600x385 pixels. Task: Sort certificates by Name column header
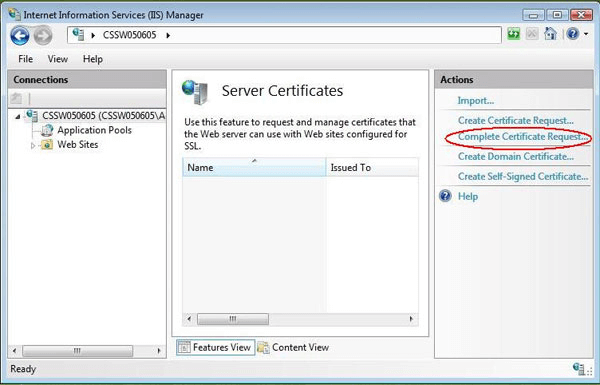point(254,167)
